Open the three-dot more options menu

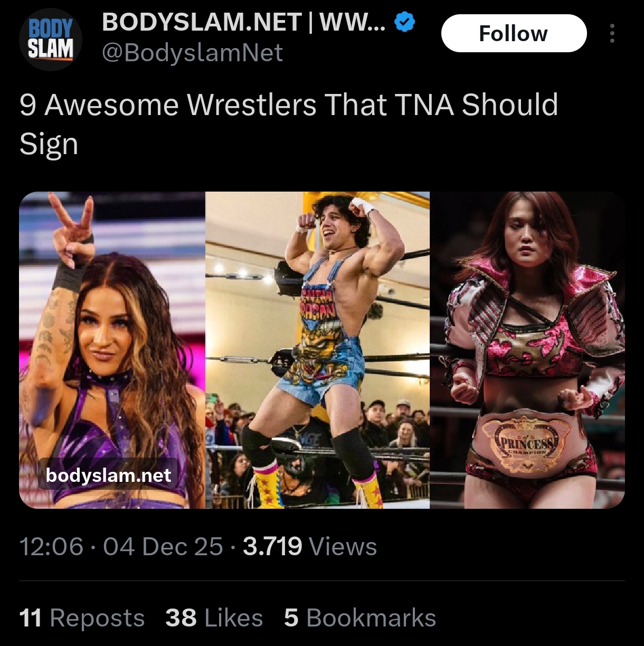point(612,33)
